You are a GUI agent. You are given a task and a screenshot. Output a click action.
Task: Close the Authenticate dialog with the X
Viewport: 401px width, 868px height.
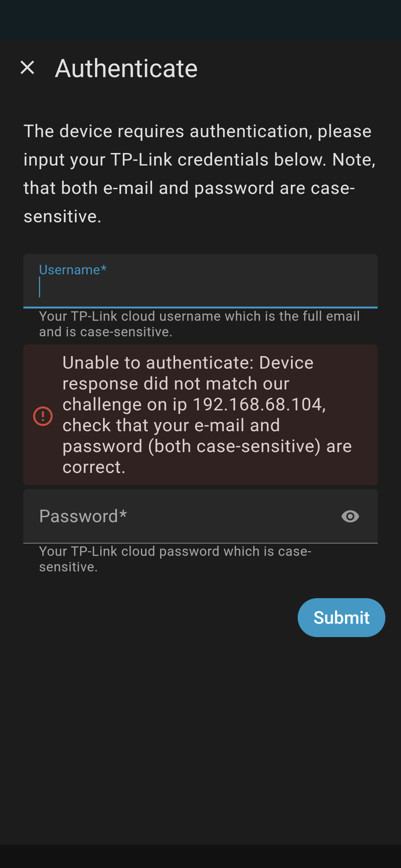tap(27, 67)
